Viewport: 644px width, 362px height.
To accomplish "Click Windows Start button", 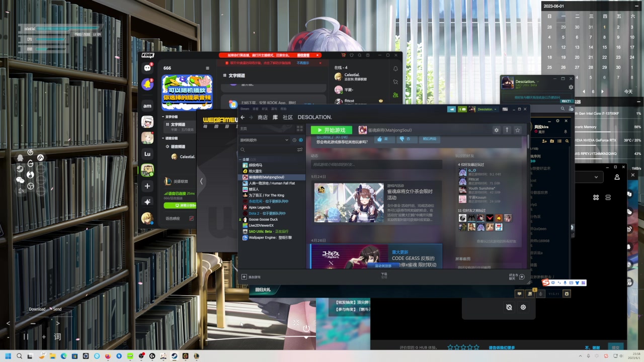I will coord(9,356).
